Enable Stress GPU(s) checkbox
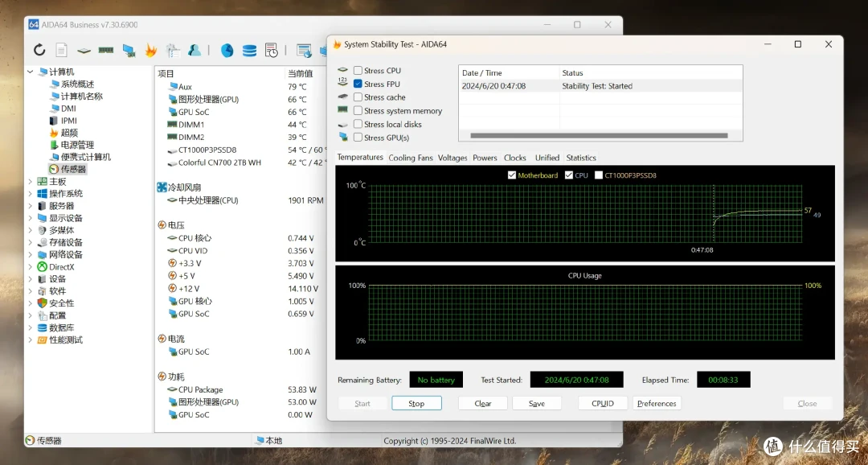Image resolution: width=868 pixels, height=465 pixels. point(358,138)
